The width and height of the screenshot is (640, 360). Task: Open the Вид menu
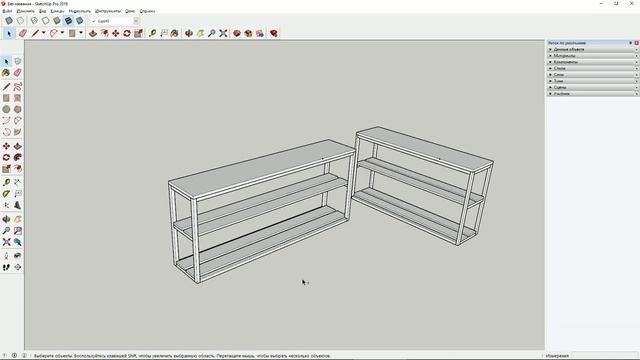[x=42, y=11]
